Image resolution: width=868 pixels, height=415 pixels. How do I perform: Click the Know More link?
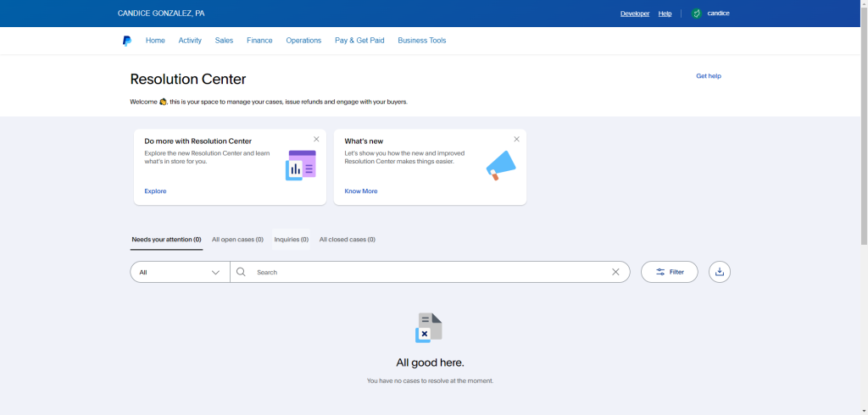[361, 191]
